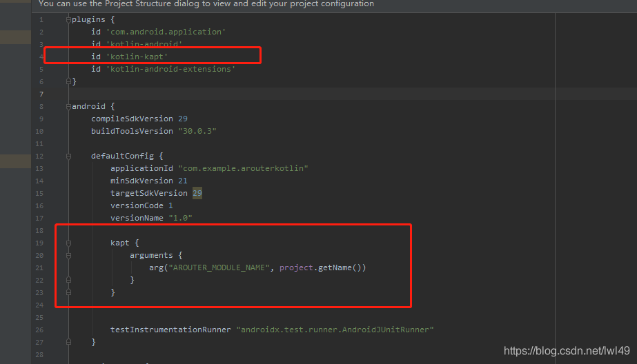Click applicationId "com.example.arouterkotlin" string
The width and height of the screenshot is (637, 364).
[x=243, y=168]
